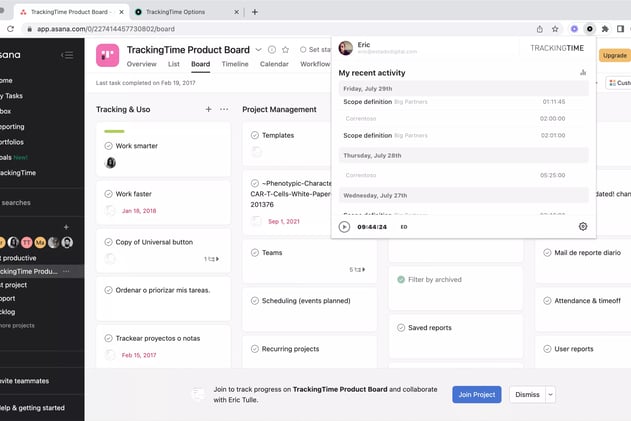Mark Mail de reporte diario task complete
This screenshot has height=421, width=631.
pyautogui.click(x=547, y=253)
